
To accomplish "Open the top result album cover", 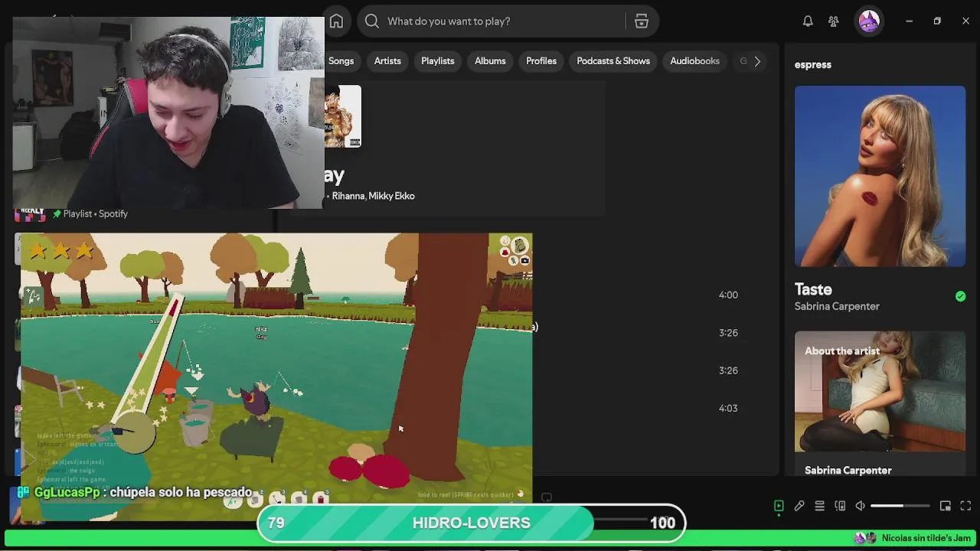I will pyautogui.click(x=343, y=116).
